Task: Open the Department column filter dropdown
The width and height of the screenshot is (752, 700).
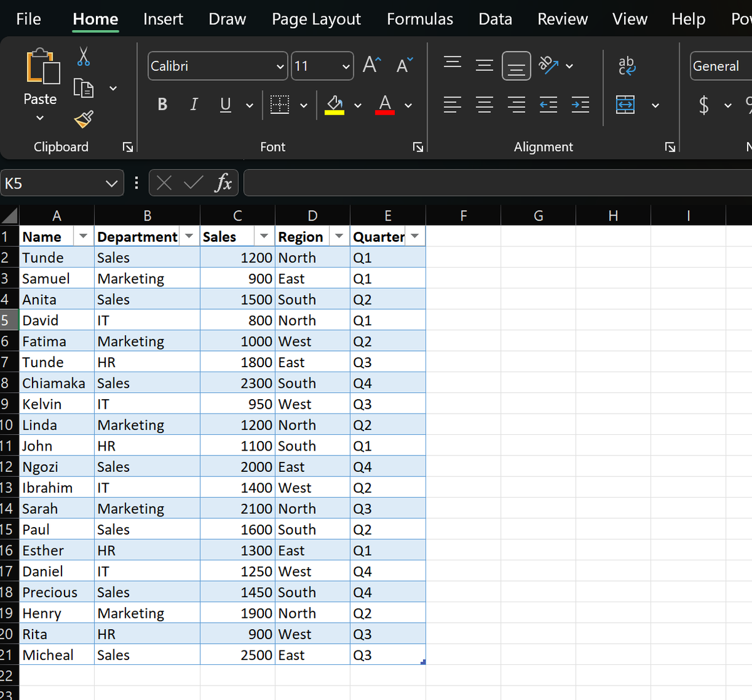Action: coord(189,236)
